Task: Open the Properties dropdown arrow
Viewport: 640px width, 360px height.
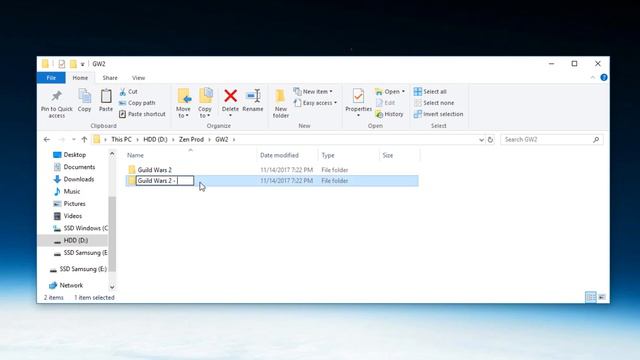Action: tap(358, 116)
